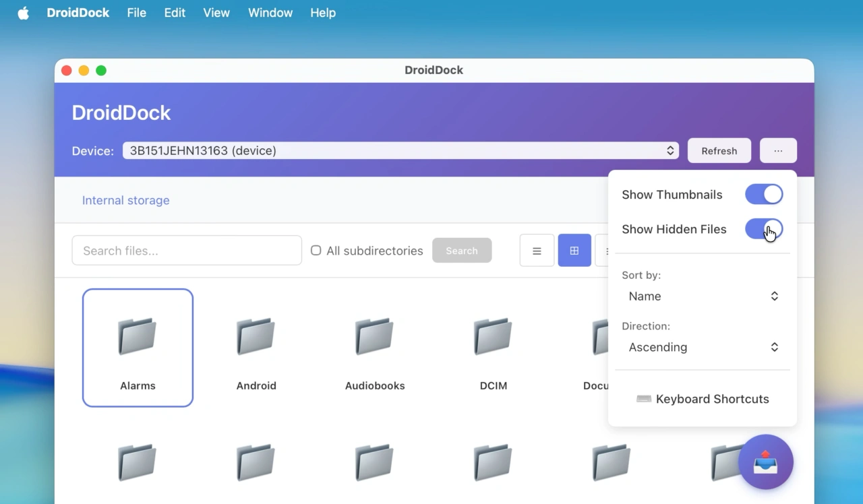Image resolution: width=863 pixels, height=504 pixels.
Task: Switch to list view layout
Action: [x=537, y=251]
